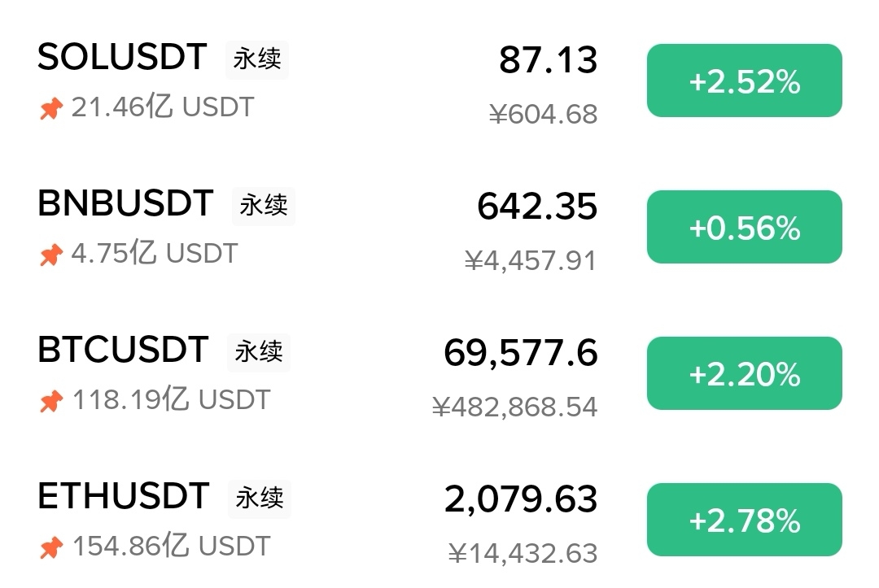Image resolution: width=879 pixels, height=588 pixels.
Task: Open the BNBUSDT trading pair
Action: [x=125, y=204]
